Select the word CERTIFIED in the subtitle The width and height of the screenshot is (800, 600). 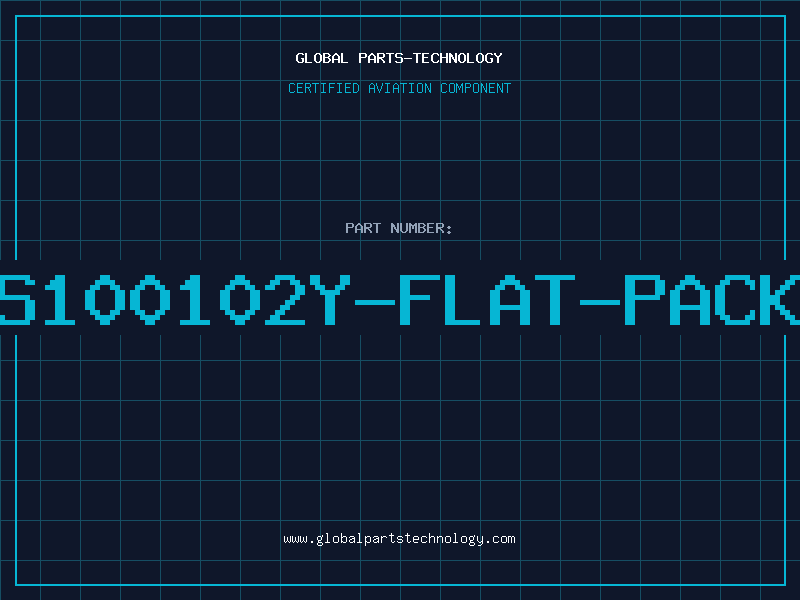pyautogui.click(x=323, y=88)
